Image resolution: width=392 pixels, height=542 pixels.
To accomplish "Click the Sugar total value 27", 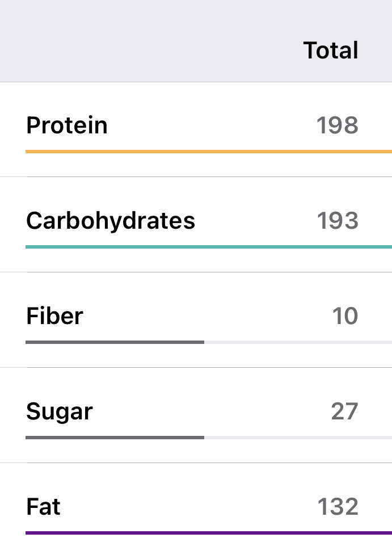I will point(344,411).
